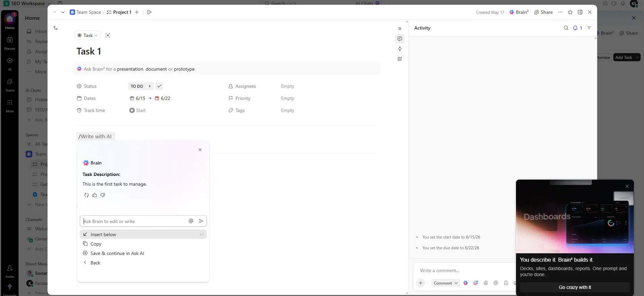Screen dimensions: 644x296
Task: Click AI mention icon in comment toolbar
Action: 476,283
